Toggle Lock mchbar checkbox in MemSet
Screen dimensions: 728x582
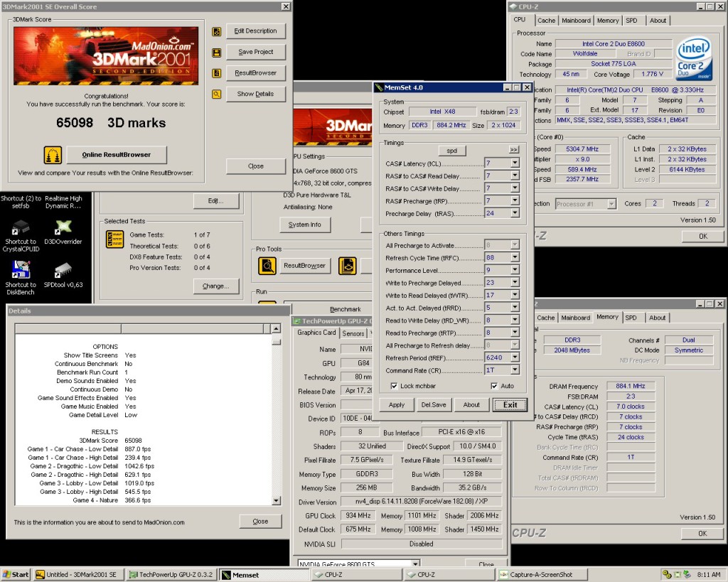pos(394,386)
